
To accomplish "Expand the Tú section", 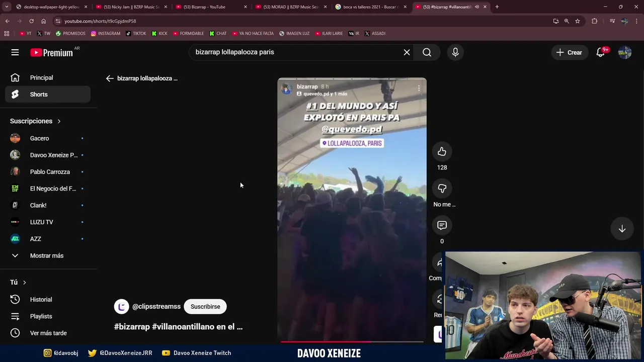I will coord(18,283).
